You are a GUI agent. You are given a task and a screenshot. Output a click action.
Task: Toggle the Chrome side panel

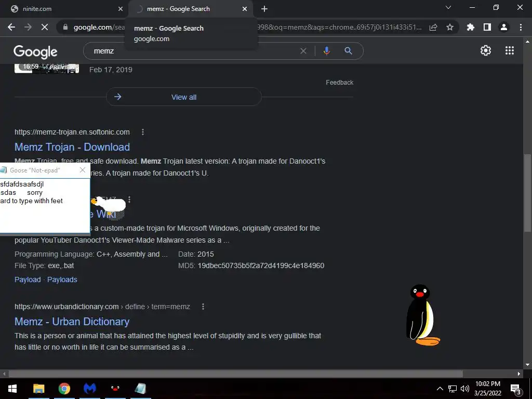pyautogui.click(x=487, y=27)
